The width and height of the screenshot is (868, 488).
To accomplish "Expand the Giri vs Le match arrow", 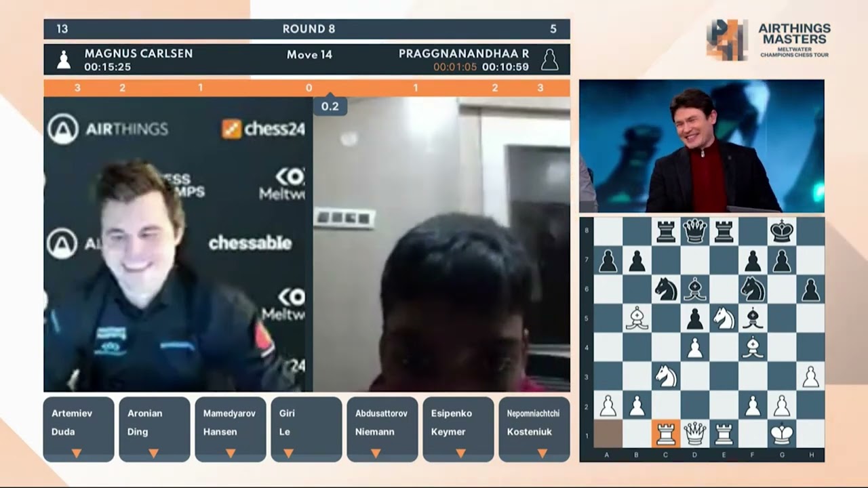I will [x=288, y=453].
